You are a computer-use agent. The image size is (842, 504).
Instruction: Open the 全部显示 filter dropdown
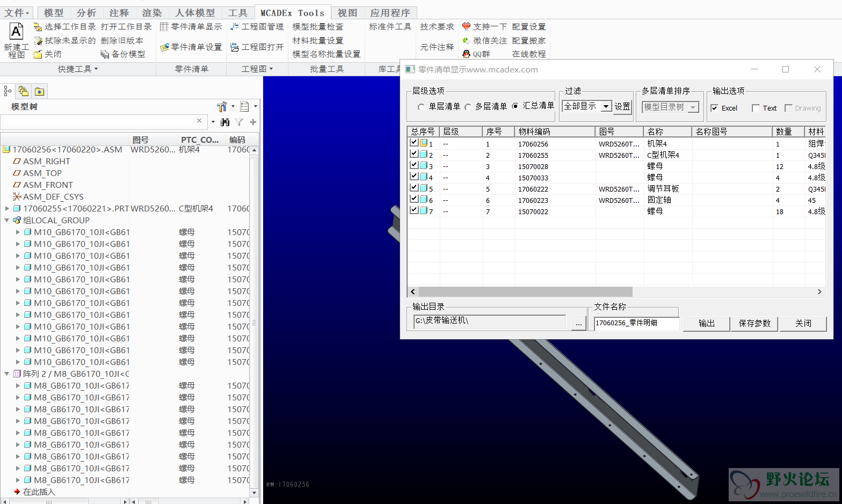coord(606,106)
